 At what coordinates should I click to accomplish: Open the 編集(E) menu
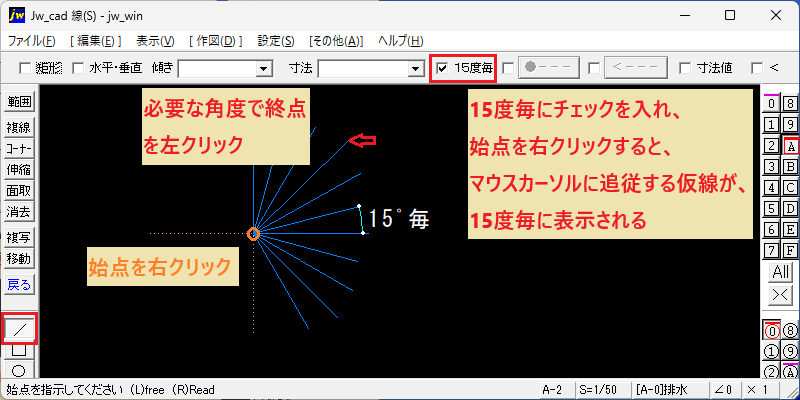tap(95, 41)
